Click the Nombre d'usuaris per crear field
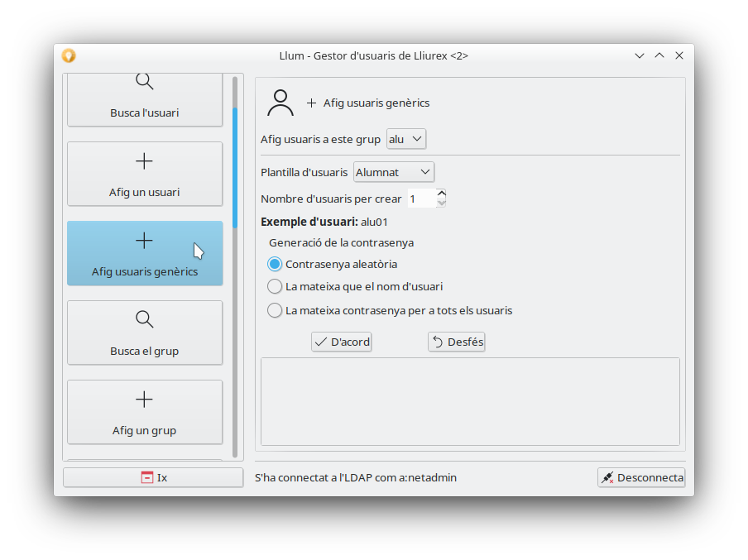748x560 pixels. coord(420,199)
